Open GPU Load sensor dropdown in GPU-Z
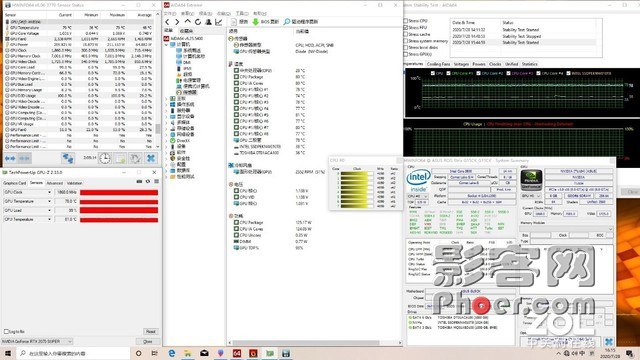This screenshot has height=360, width=640. (49, 210)
